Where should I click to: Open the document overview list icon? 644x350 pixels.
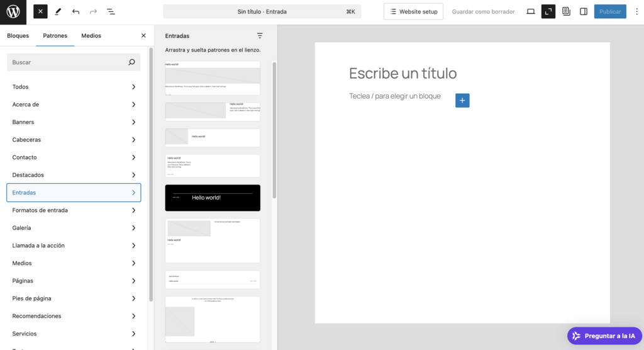[x=111, y=11]
